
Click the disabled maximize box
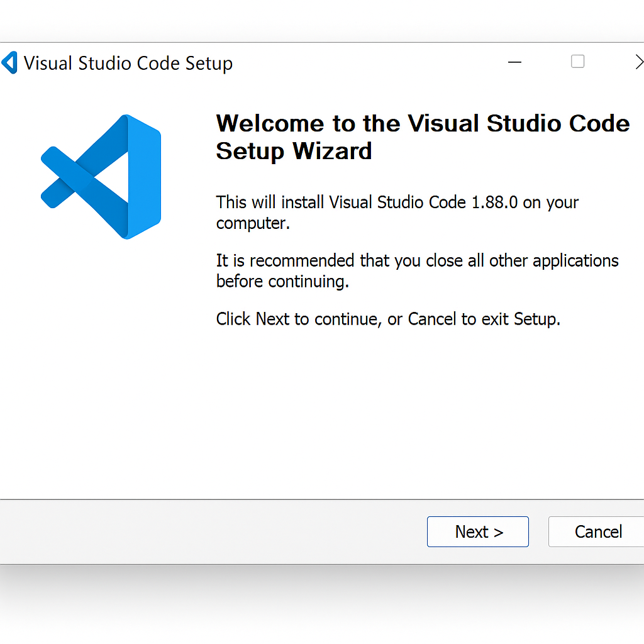[x=577, y=62]
